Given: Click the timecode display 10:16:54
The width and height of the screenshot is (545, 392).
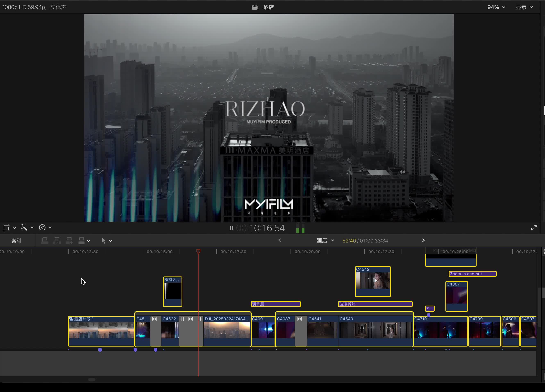Looking at the screenshot, I should tap(260, 228).
